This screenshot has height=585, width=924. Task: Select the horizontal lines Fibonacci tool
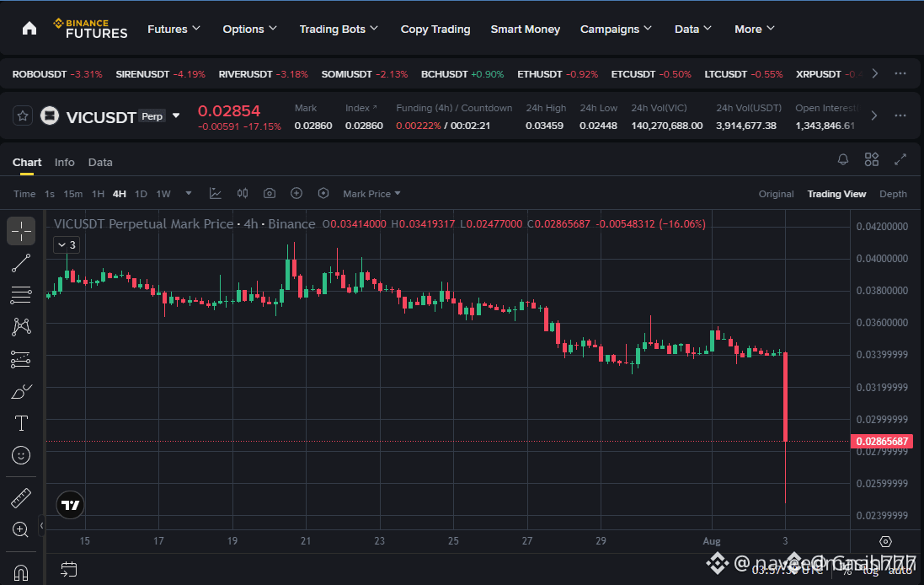click(21, 295)
